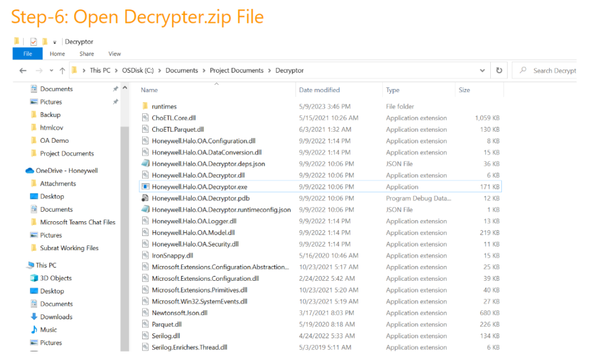
Task: Select the Honeywell.Halo.OA.Decryptor.exe application icon
Action: [x=146, y=187]
